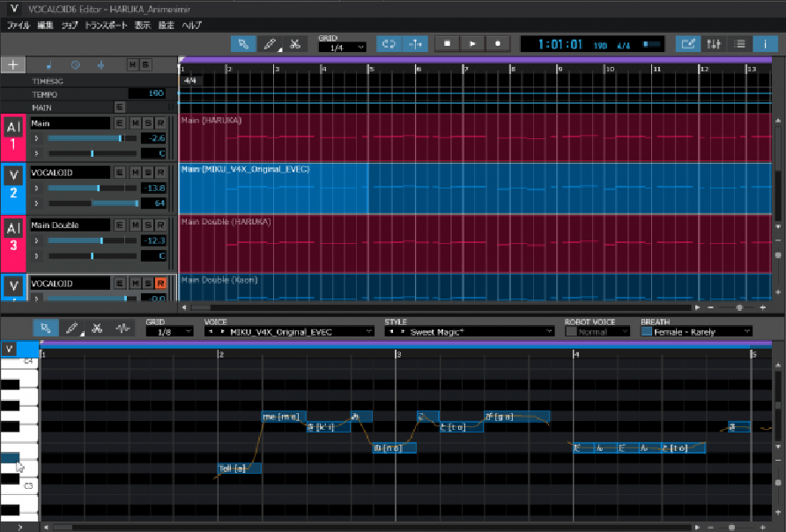Click the TEMPO value field 190

(147, 93)
